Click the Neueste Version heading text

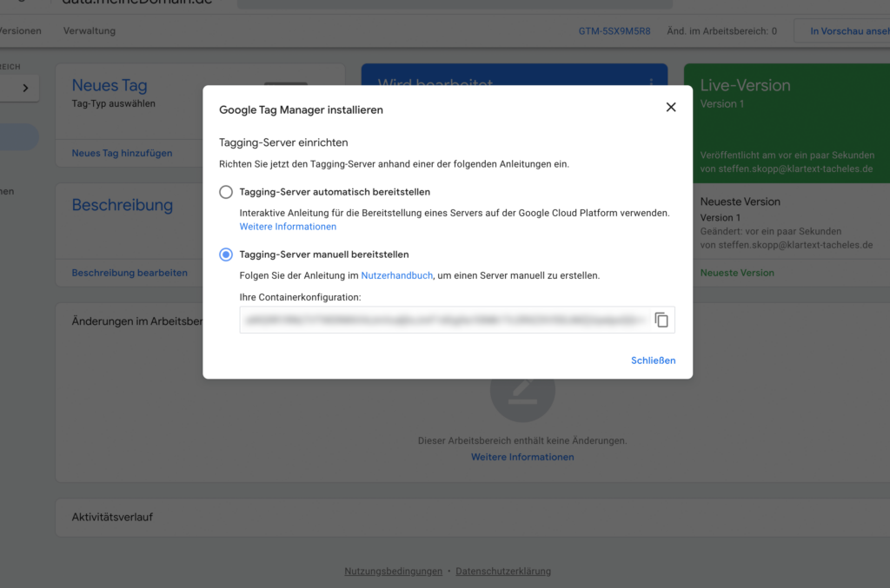pos(740,202)
